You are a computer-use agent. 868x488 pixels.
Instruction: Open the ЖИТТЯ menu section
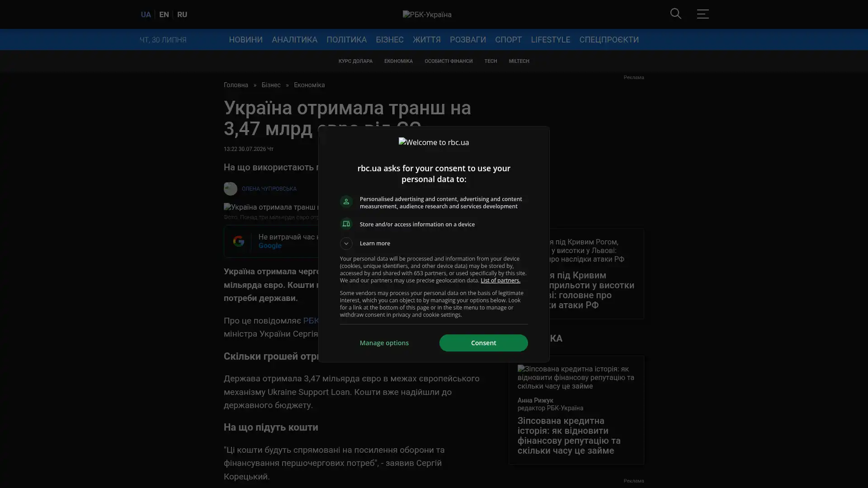point(427,40)
